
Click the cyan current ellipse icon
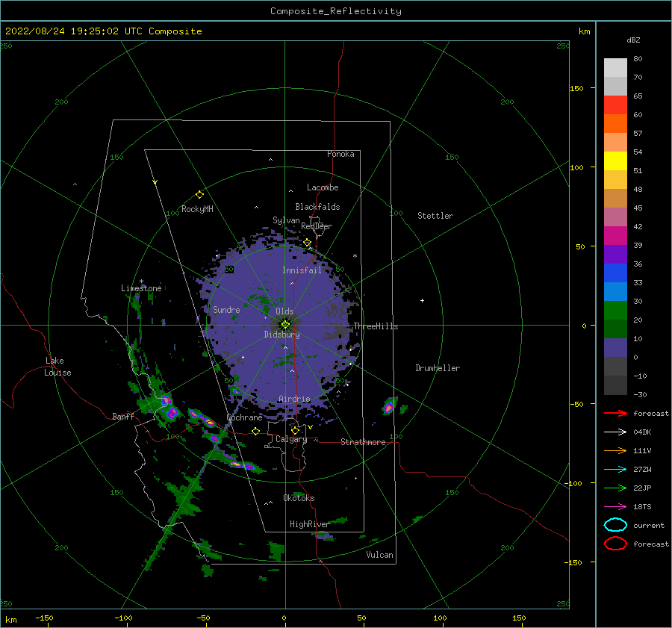pos(615,525)
